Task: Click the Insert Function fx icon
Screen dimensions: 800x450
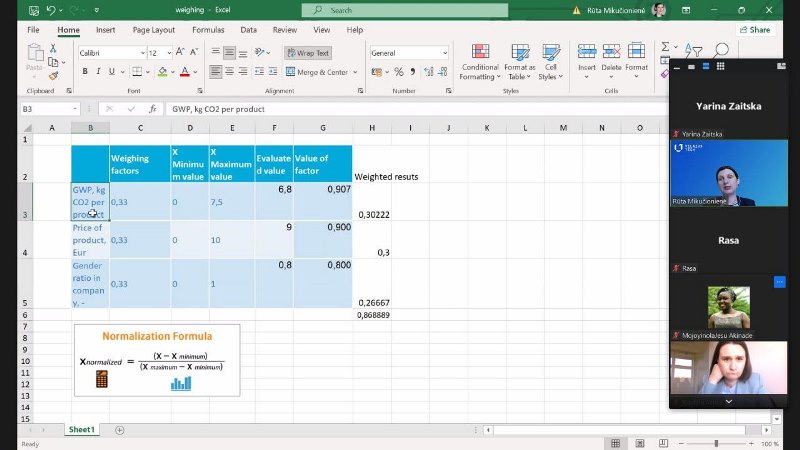Action: (x=152, y=109)
